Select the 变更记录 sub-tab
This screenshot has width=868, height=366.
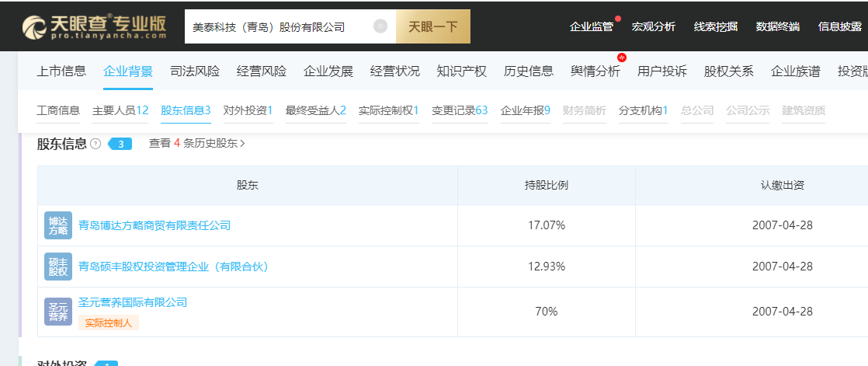coord(460,110)
